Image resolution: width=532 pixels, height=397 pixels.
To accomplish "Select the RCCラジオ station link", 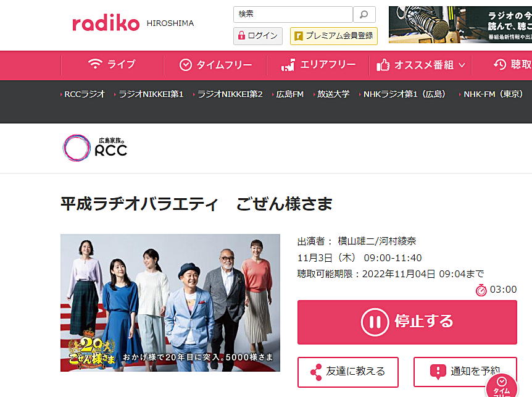I will pos(84,94).
